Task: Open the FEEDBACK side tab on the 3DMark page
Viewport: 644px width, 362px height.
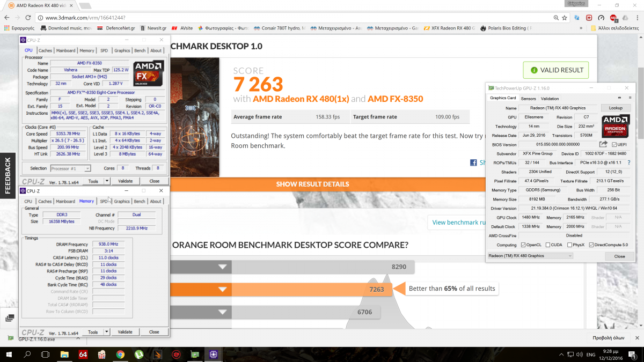Action: pos(8,175)
